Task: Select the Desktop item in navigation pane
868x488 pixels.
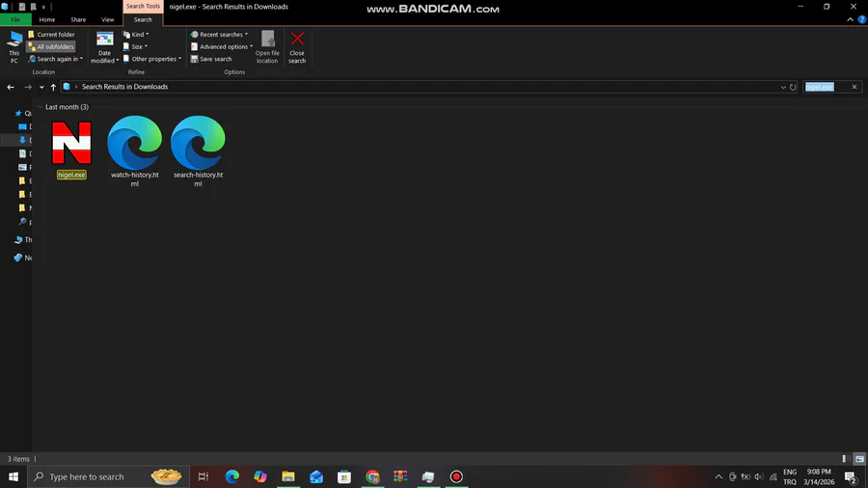Action: (23, 126)
